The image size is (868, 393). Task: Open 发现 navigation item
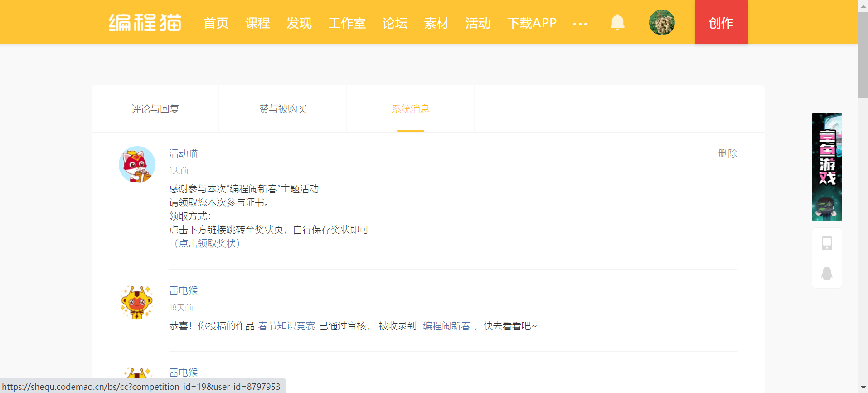(x=299, y=23)
